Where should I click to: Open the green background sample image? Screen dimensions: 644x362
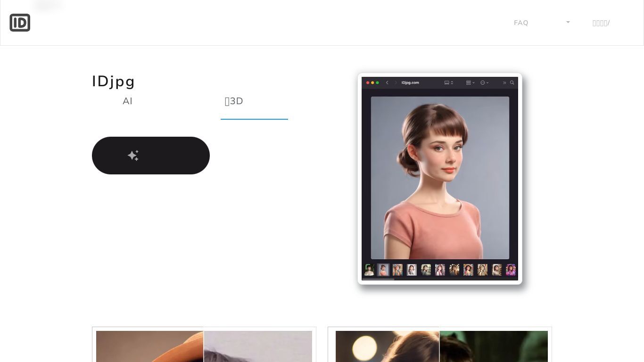click(494, 346)
